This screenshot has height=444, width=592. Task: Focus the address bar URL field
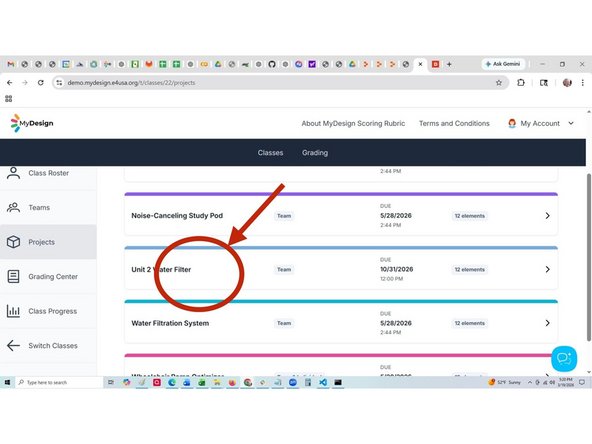(279, 83)
